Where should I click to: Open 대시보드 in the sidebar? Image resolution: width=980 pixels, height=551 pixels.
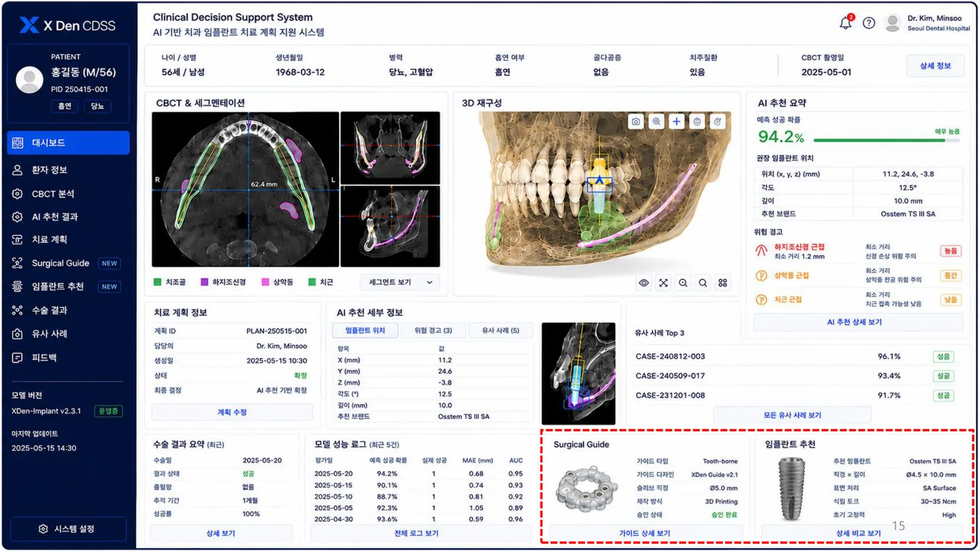click(x=68, y=143)
